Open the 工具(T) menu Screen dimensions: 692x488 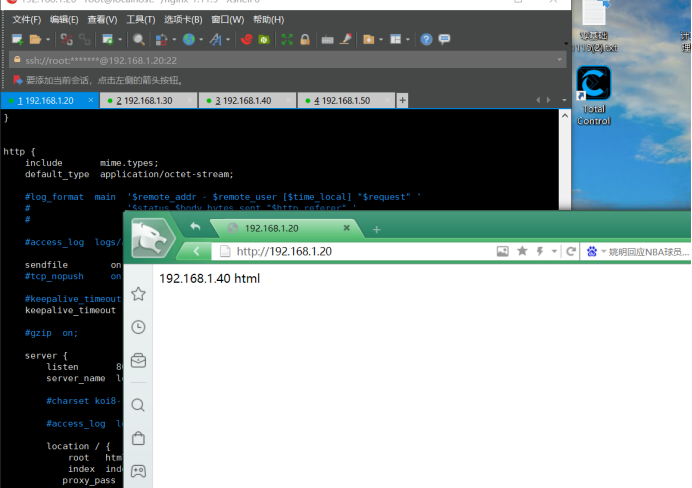[x=141, y=19]
